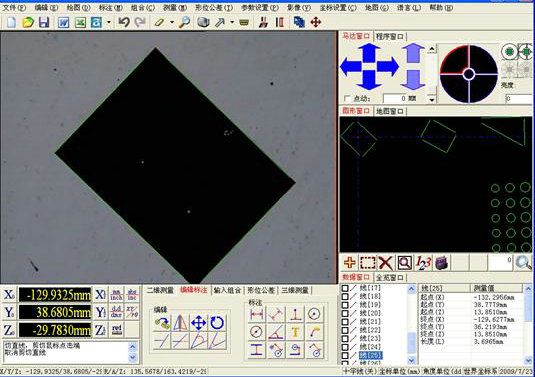Open the 形位公差 menu
This screenshot has height=377, width=535.
(214, 8)
